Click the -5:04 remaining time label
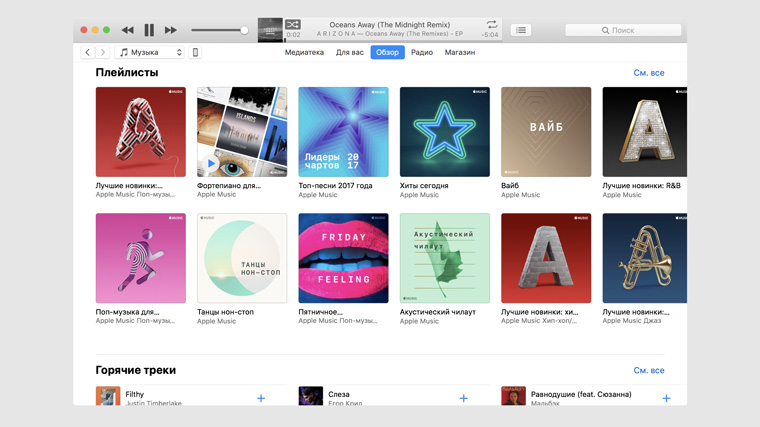Viewport: 760px width, 427px height. click(490, 35)
